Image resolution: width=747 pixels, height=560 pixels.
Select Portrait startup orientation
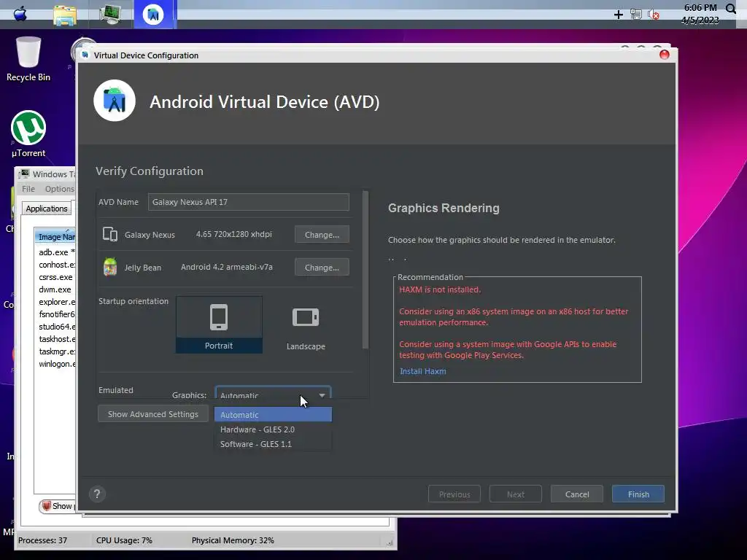click(x=219, y=324)
